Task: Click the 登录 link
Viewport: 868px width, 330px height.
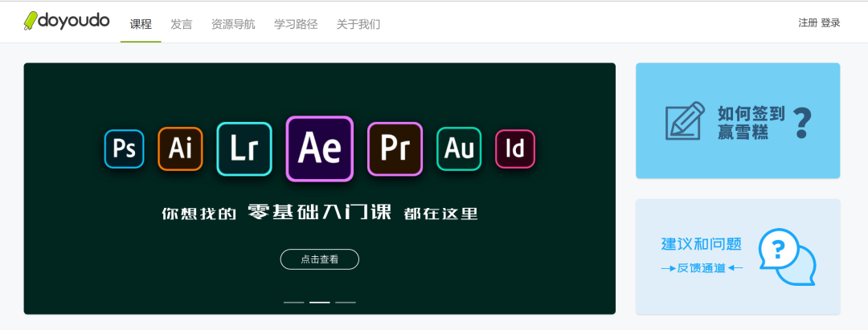Action: pyautogui.click(x=830, y=22)
